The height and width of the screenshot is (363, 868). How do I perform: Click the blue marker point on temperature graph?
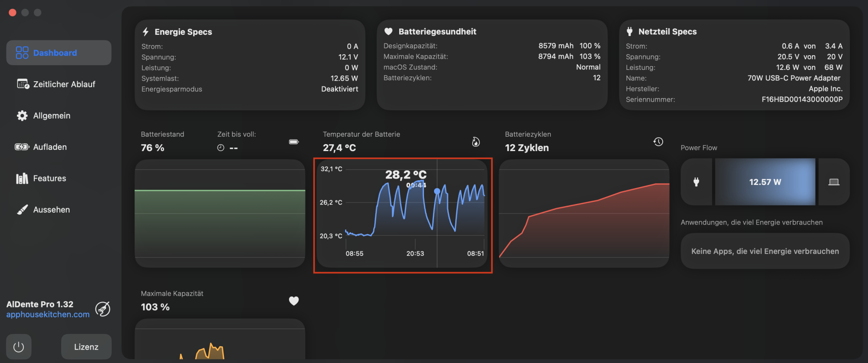tap(437, 191)
